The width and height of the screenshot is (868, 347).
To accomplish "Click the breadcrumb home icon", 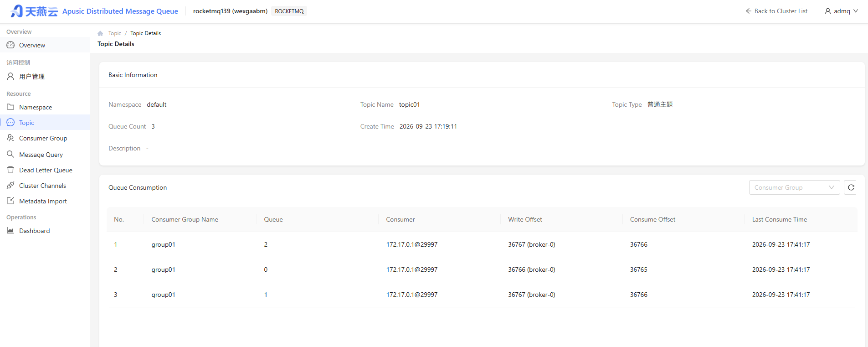I will (100, 33).
